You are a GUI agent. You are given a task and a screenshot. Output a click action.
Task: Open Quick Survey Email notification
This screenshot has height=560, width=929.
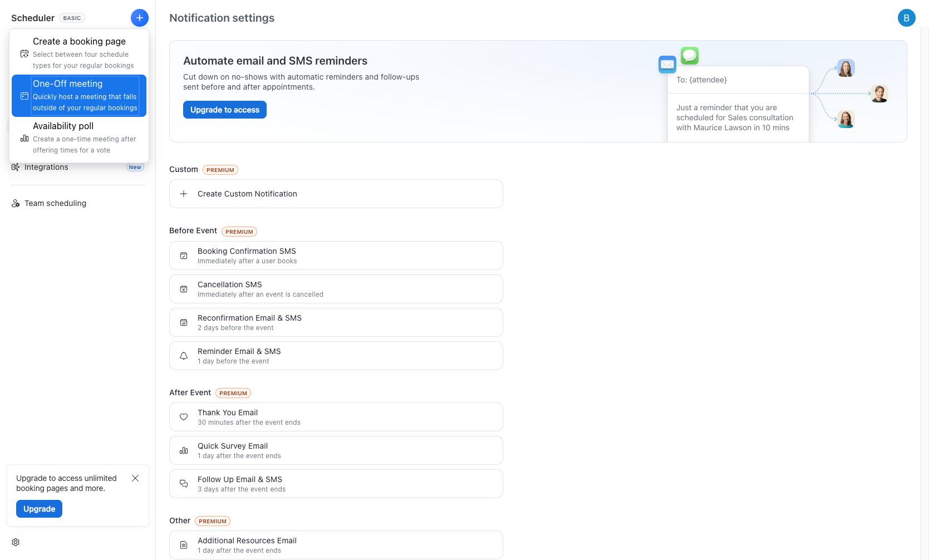(x=336, y=450)
